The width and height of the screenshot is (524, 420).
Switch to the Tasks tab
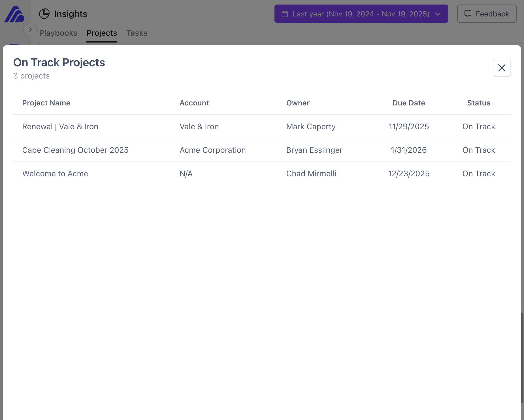(x=137, y=33)
